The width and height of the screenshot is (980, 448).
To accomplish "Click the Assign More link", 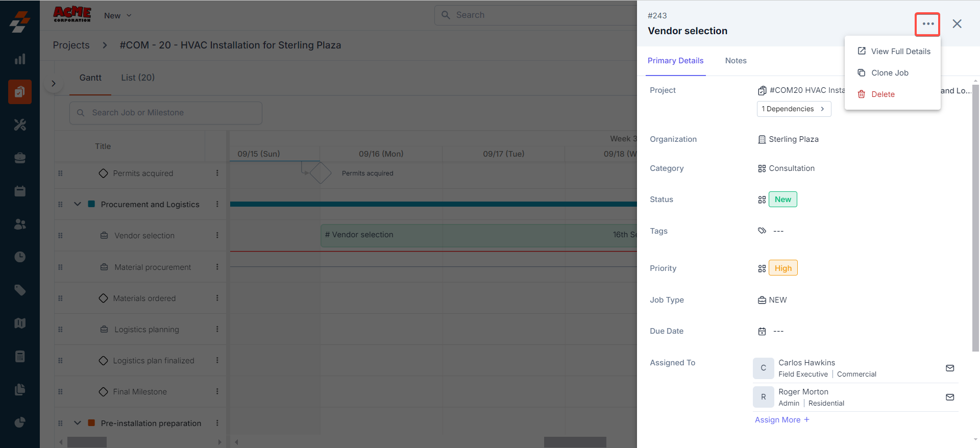I will pos(782,420).
